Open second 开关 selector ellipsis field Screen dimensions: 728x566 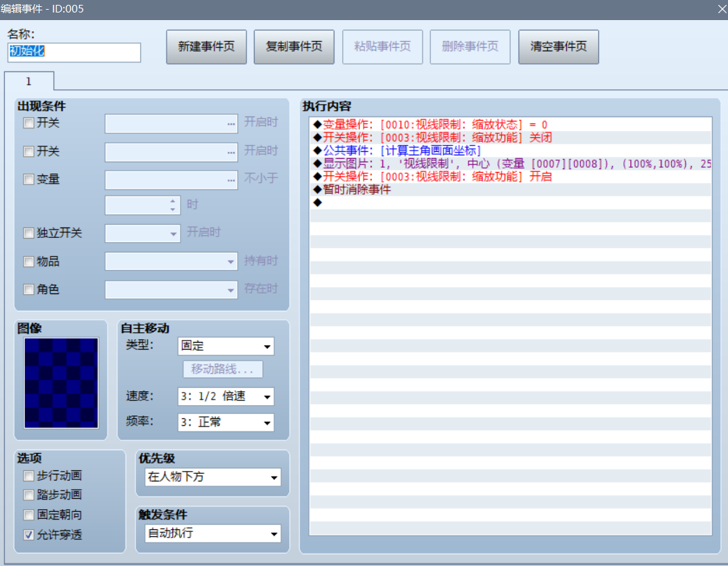[171, 152]
